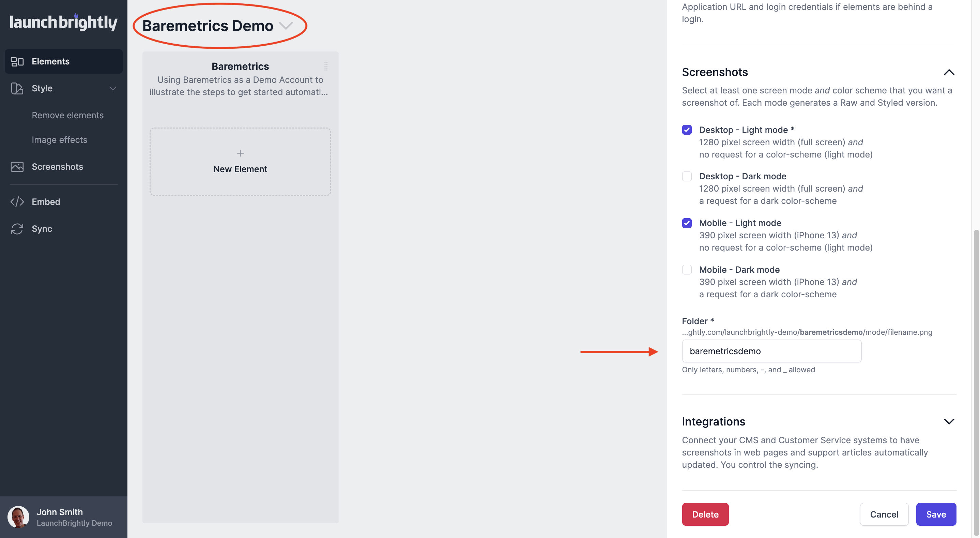Click the Cancel button
This screenshot has height=538, width=980.
click(x=884, y=514)
